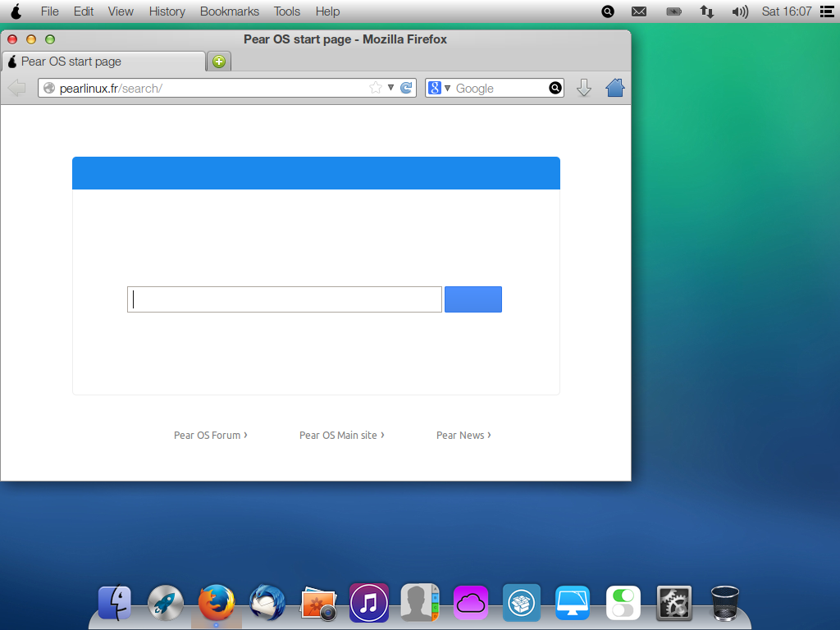Click the toolbar search magnifier button
The height and width of the screenshot is (630, 840).
tap(555, 88)
